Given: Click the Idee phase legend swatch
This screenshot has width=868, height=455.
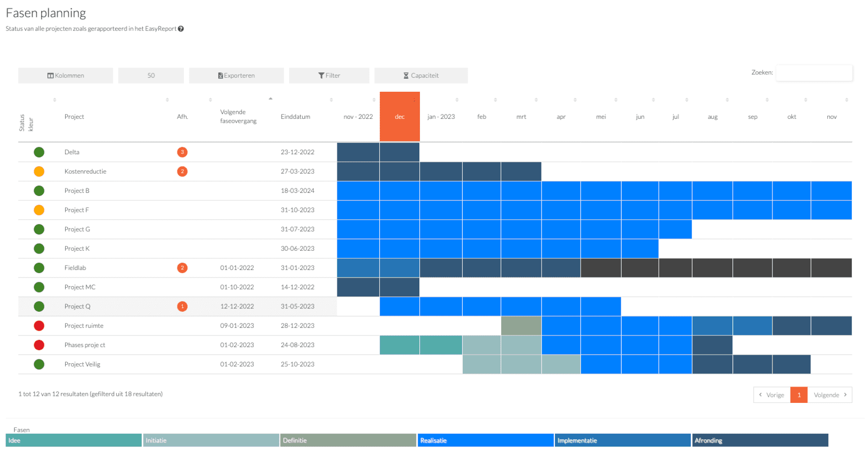Looking at the screenshot, I should click(74, 440).
